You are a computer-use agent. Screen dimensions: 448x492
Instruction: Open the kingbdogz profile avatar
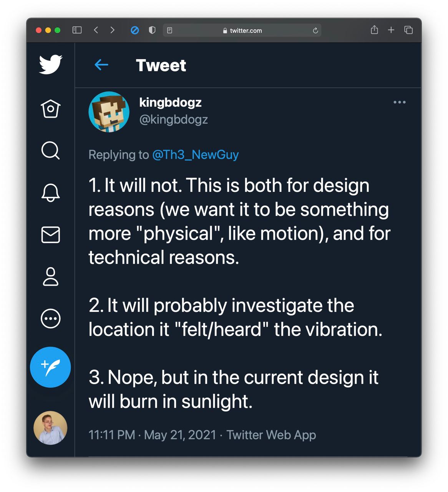point(109,112)
